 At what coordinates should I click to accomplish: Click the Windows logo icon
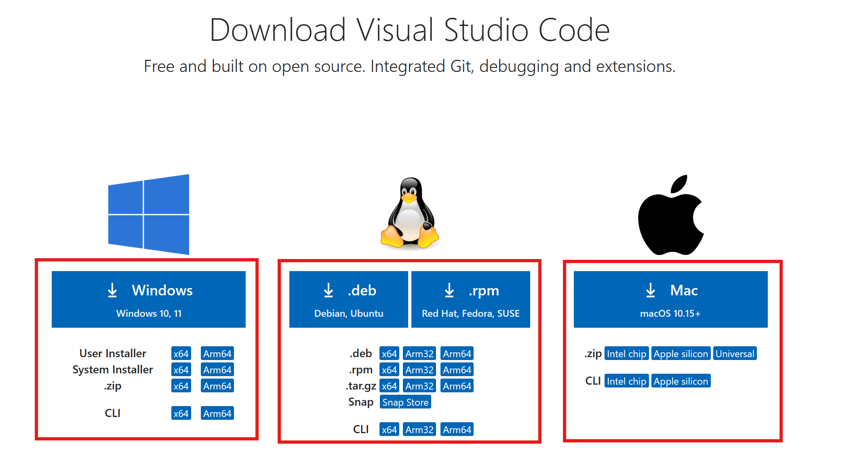click(149, 214)
